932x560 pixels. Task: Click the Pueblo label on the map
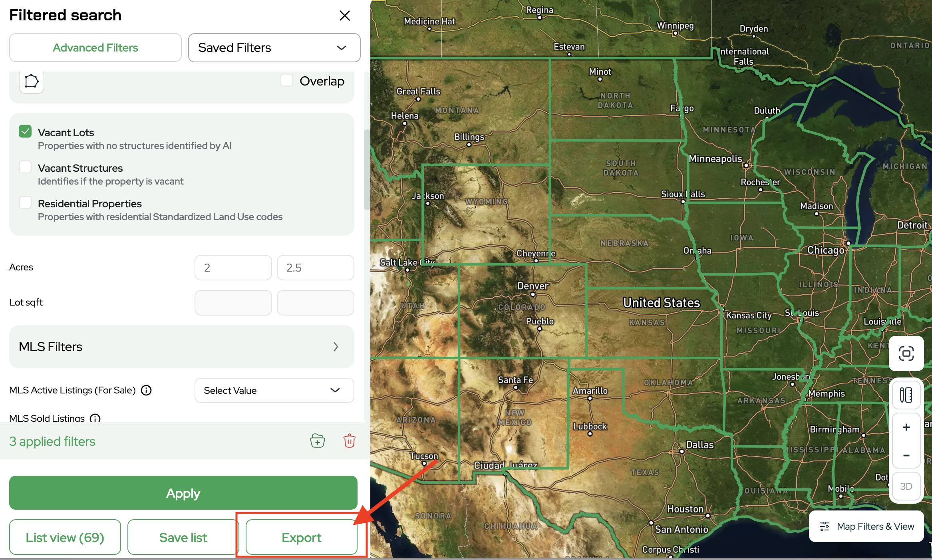[x=540, y=321]
